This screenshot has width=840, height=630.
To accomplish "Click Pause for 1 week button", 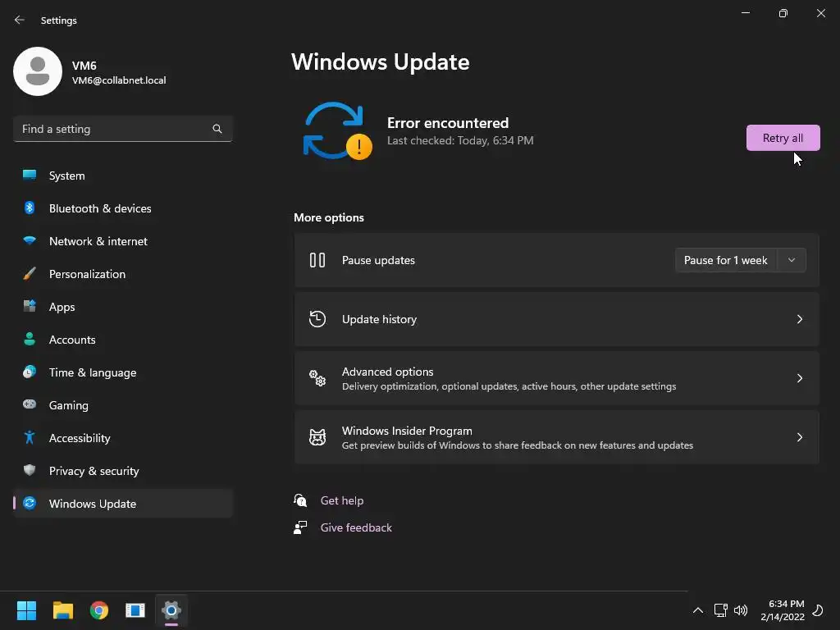I will [726, 260].
